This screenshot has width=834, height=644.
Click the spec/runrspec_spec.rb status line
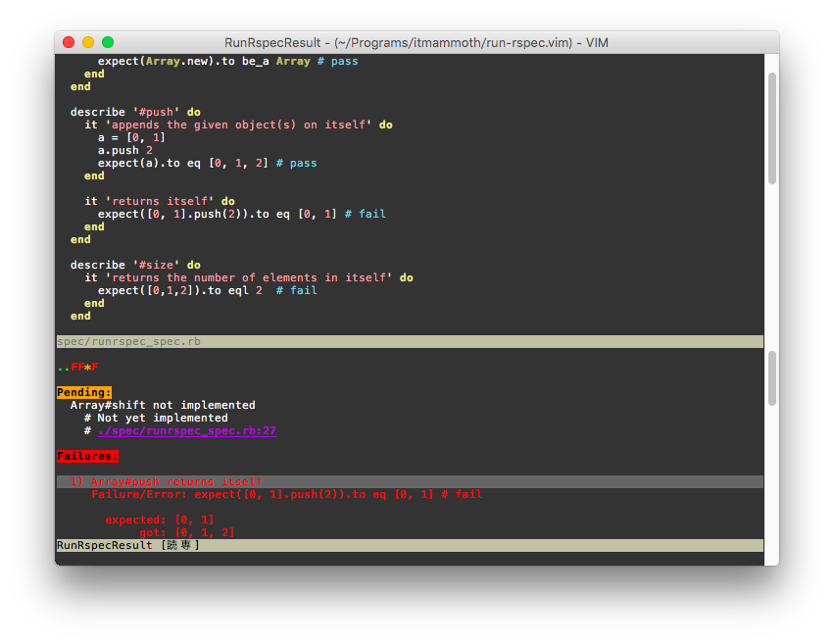tap(410, 341)
